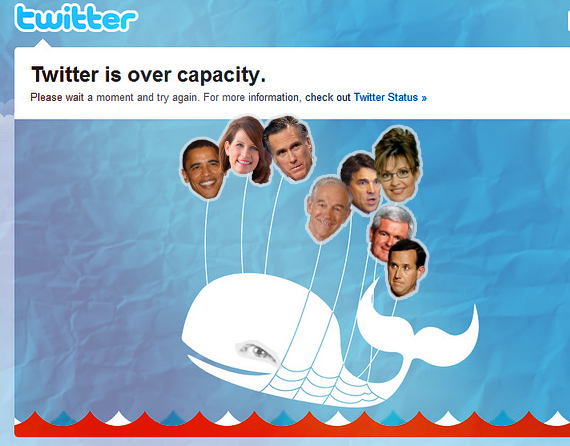Select the dark-haired man's face with open mouth
The image size is (570, 446).
pos(361,183)
